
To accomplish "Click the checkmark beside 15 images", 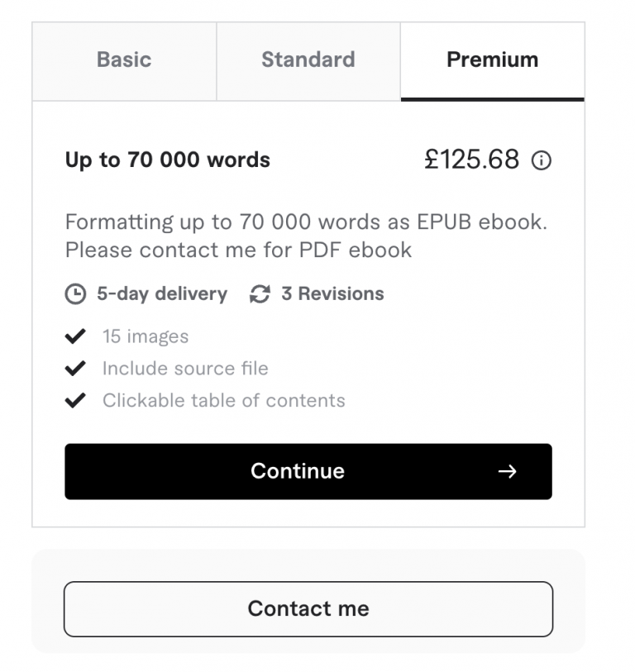I will 75,336.
